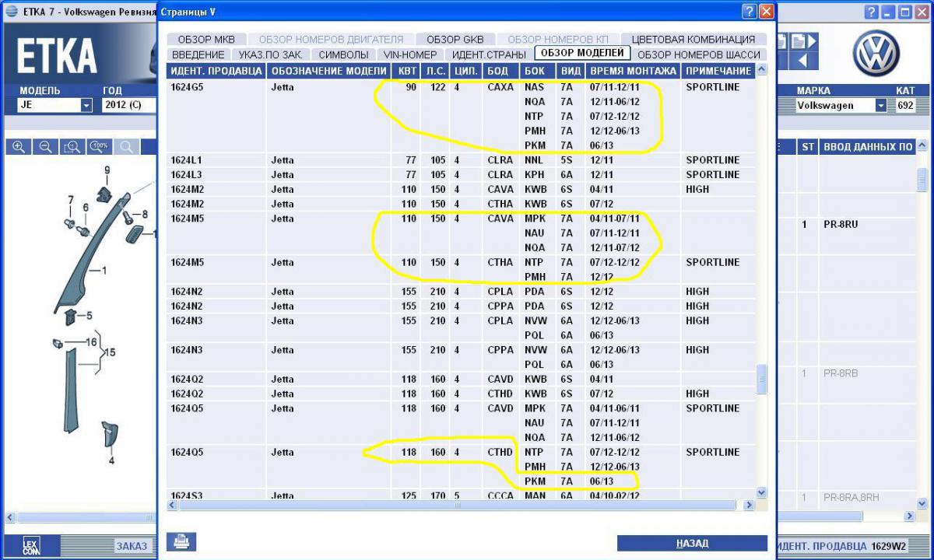Open the ВВЕДЕНИЕ tab
The width and height of the screenshot is (934, 560).
[x=198, y=54]
